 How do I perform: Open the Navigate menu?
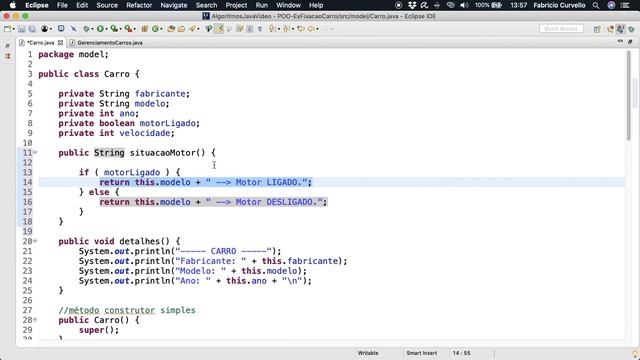pos(173,5)
